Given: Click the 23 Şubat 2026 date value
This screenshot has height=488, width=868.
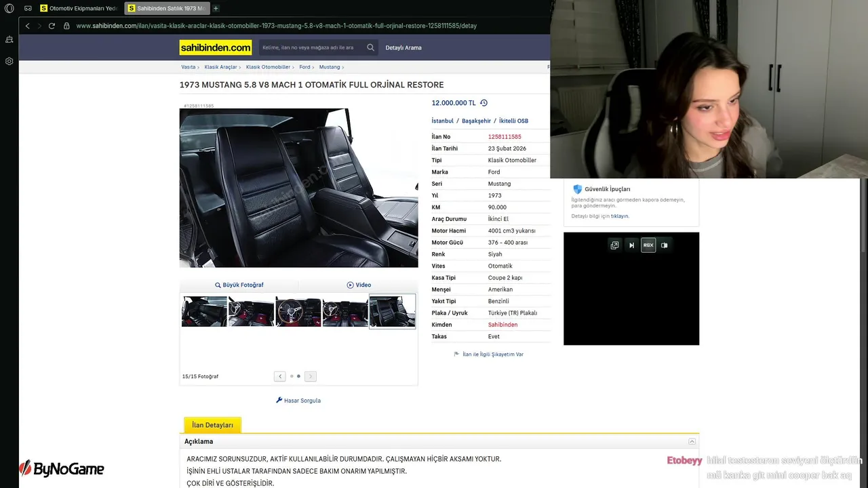Looking at the screenshot, I should pos(507,148).
